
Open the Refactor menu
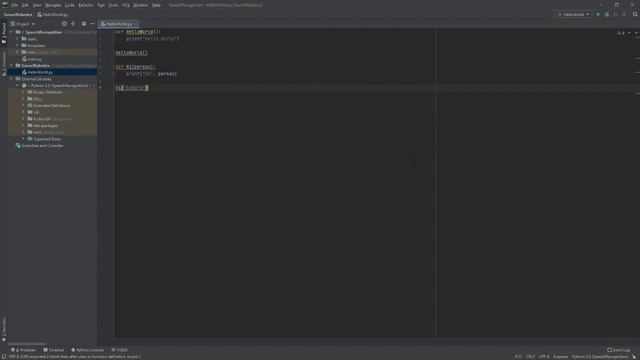pyautogui.click(x=86, y=5)
